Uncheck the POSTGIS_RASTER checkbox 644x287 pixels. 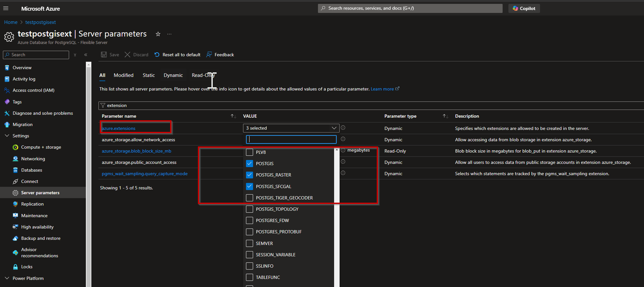click(x=250, y=175)
